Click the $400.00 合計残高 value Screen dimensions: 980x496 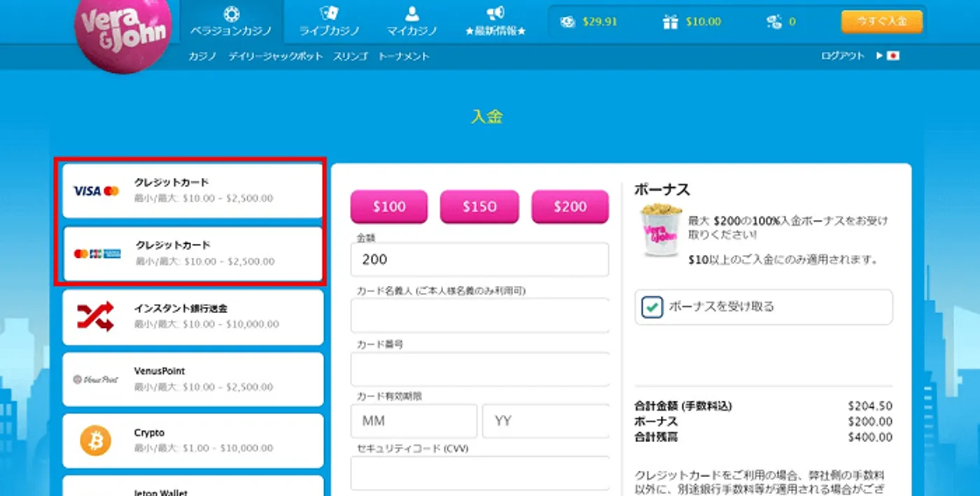click(870, 437)
